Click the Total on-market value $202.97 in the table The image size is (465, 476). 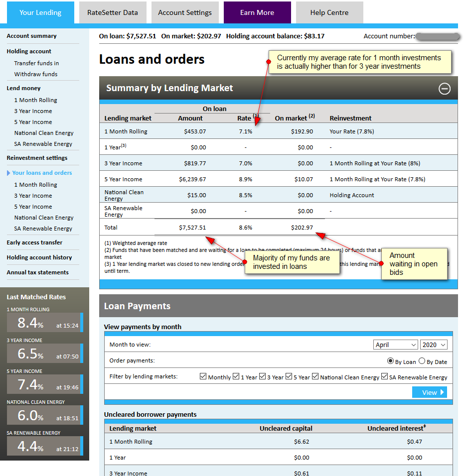click(x=302, y=228)
